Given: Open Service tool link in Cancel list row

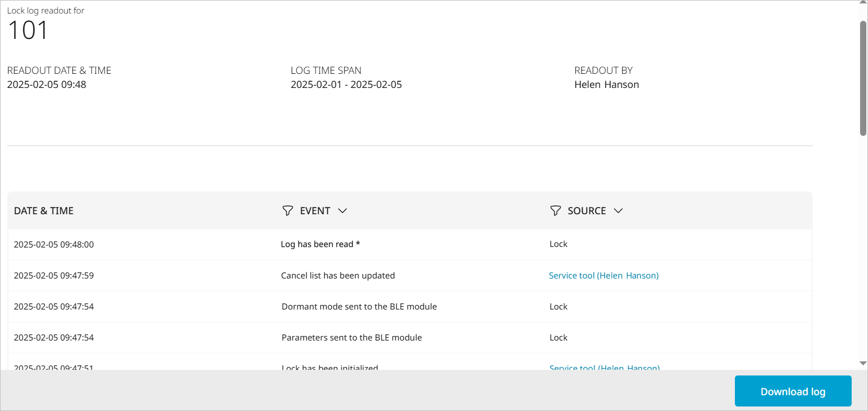Looking at the screenshot, I should click(x=603, y=276).
